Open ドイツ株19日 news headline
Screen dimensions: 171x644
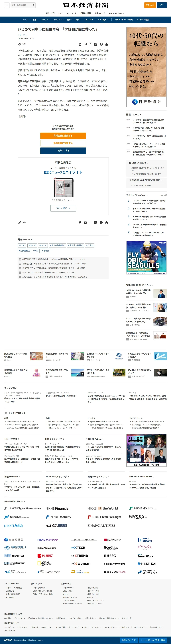click(148, 129)
